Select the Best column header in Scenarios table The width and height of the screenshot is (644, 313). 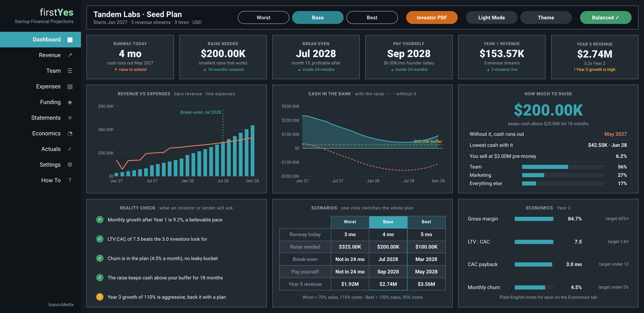[x=426, y=222]
